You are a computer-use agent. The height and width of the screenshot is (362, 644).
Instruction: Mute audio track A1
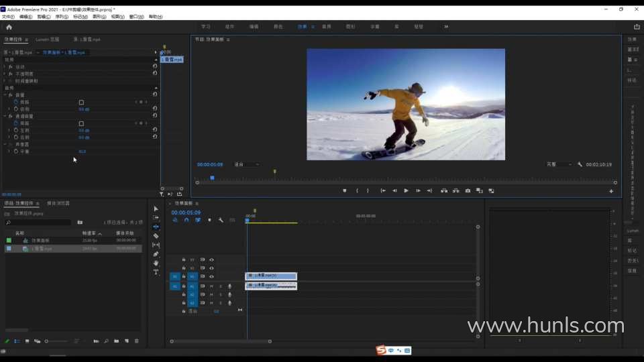211,286
